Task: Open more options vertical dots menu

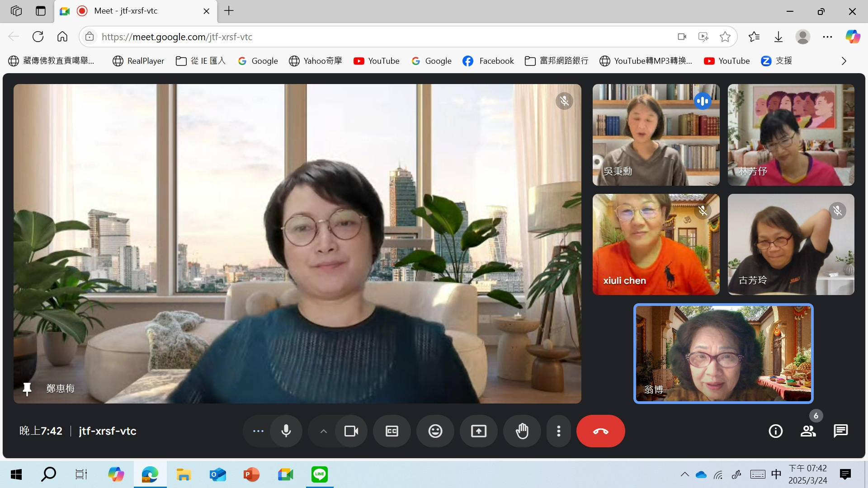Action: (559, 431)
